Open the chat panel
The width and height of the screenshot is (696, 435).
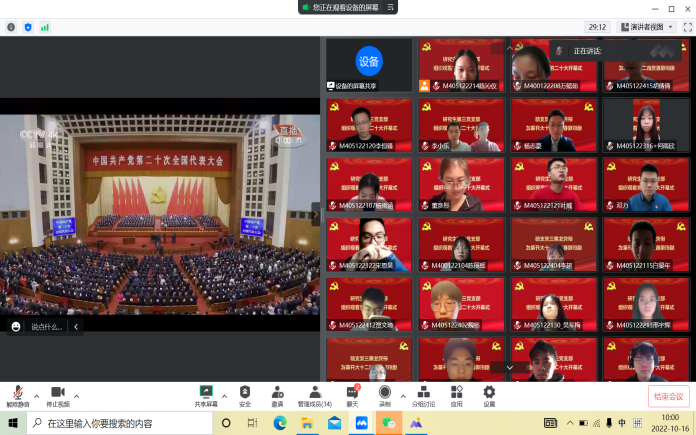tap(352, 393)
